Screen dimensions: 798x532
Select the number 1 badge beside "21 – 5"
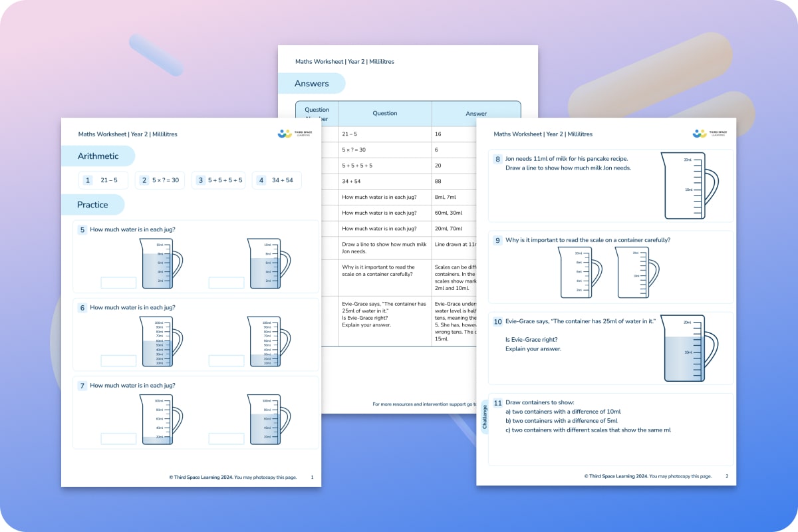[87, 180]
